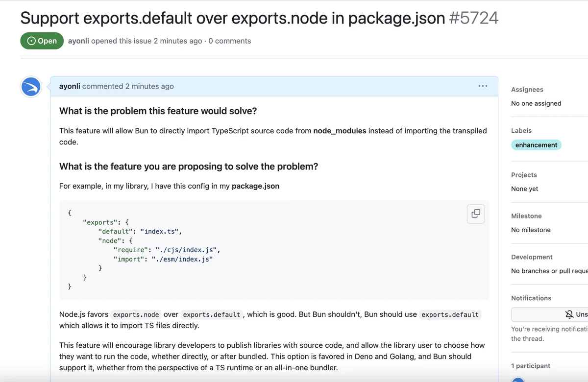Click the "default": "index.ts" code line
The height and width of the screenshot is (382, 588).
click(x=140, y=231)
